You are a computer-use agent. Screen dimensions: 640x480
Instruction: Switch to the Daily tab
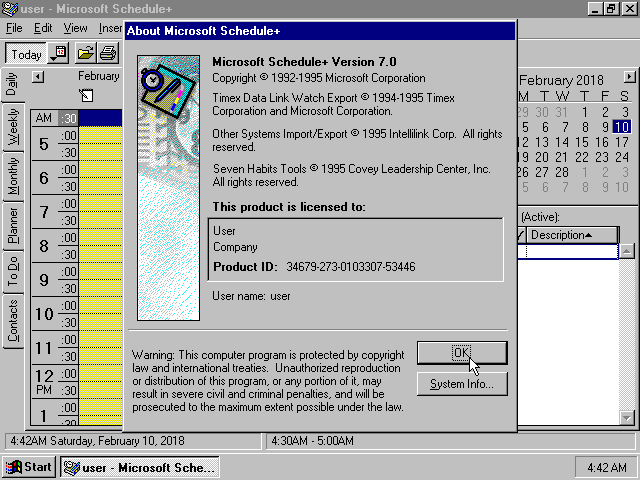pyautogui.click(x=12, y=84)
